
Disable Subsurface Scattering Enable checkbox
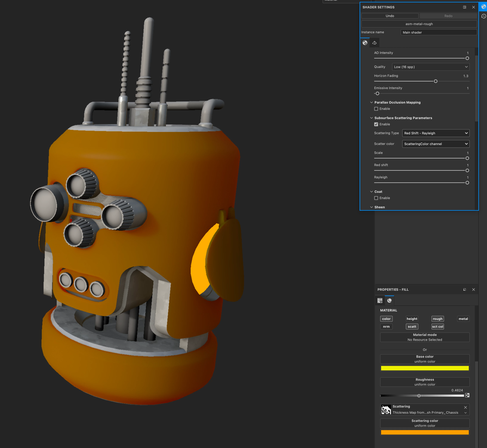[376, 124]
